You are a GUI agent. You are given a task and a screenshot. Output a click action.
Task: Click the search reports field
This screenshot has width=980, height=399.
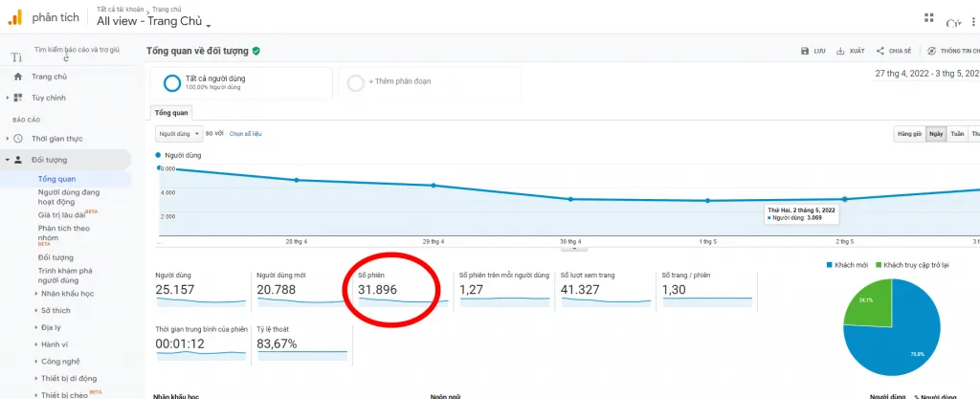[77, 49]
